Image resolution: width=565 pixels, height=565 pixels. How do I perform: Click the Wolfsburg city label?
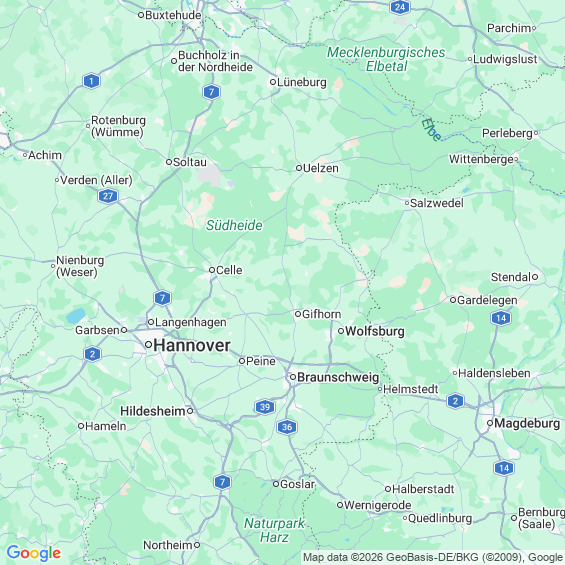click(x=375, y=331)
